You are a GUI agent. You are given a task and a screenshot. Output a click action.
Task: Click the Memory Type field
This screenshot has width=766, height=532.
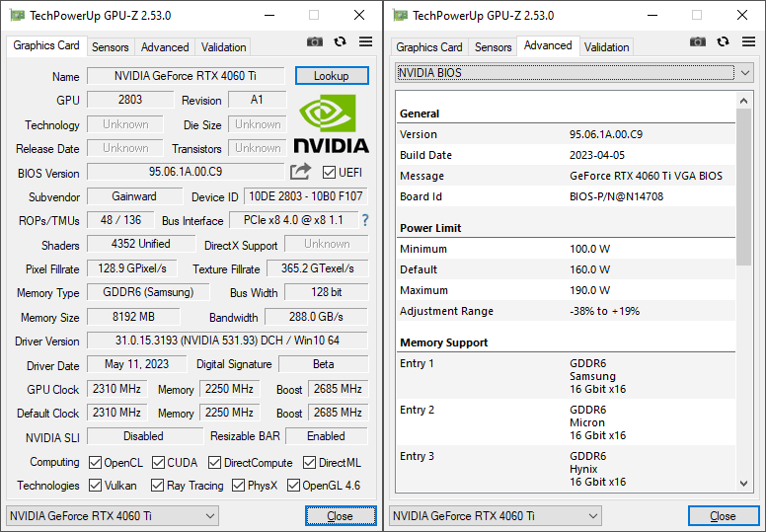coord(148,292)
